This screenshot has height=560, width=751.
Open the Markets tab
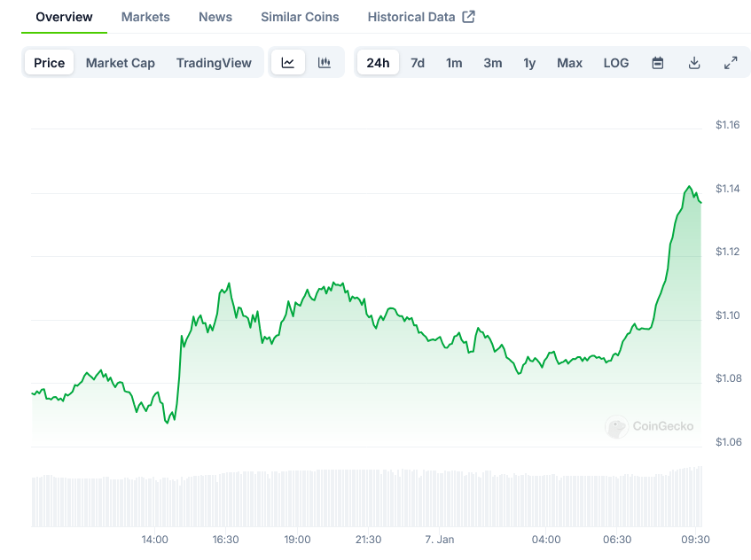tap(145, 17)
